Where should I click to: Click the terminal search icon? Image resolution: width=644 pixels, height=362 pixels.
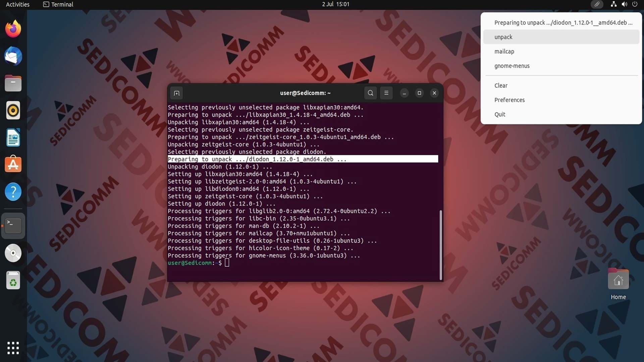pyautogui.click(x=370, y=93)
